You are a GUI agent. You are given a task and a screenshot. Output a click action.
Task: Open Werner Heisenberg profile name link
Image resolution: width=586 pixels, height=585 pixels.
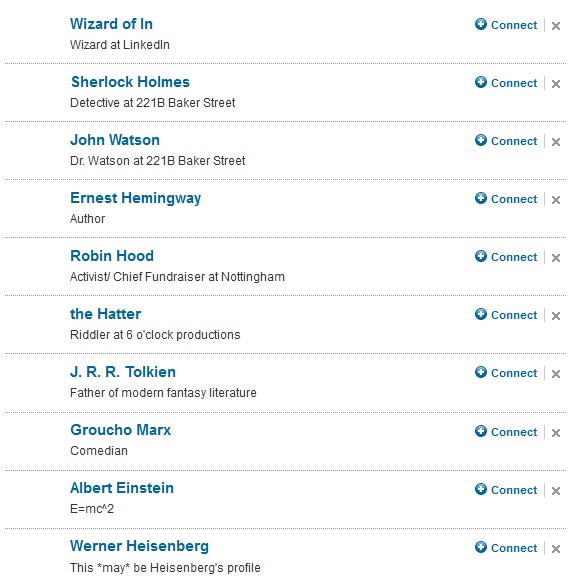click(139, 546)
